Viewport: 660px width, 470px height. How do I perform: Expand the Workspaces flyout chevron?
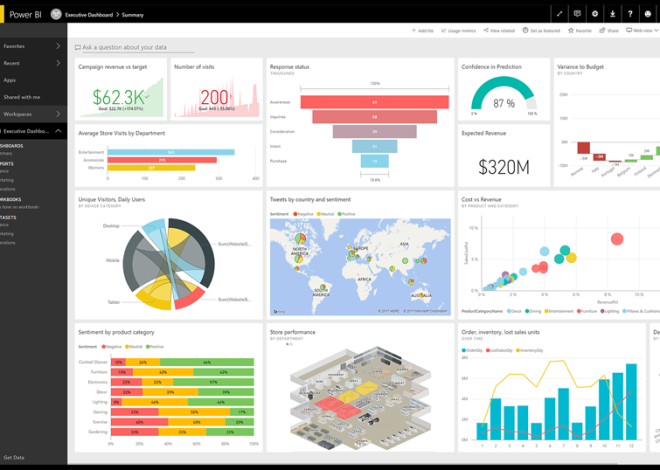pos(58,114)
